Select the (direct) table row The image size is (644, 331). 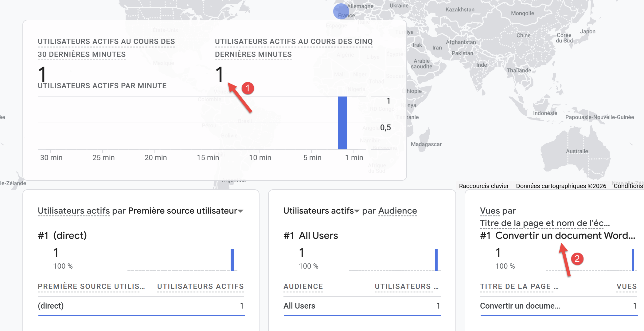[141, 306]
